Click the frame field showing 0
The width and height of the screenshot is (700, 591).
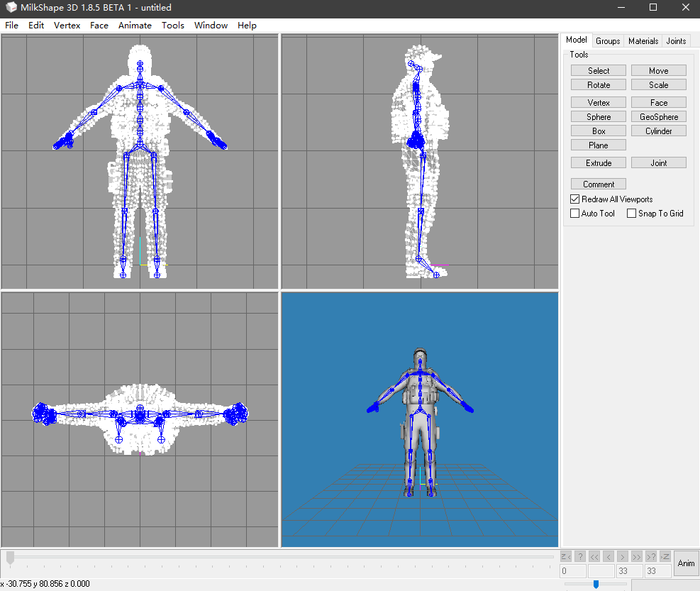pos(573,571)
